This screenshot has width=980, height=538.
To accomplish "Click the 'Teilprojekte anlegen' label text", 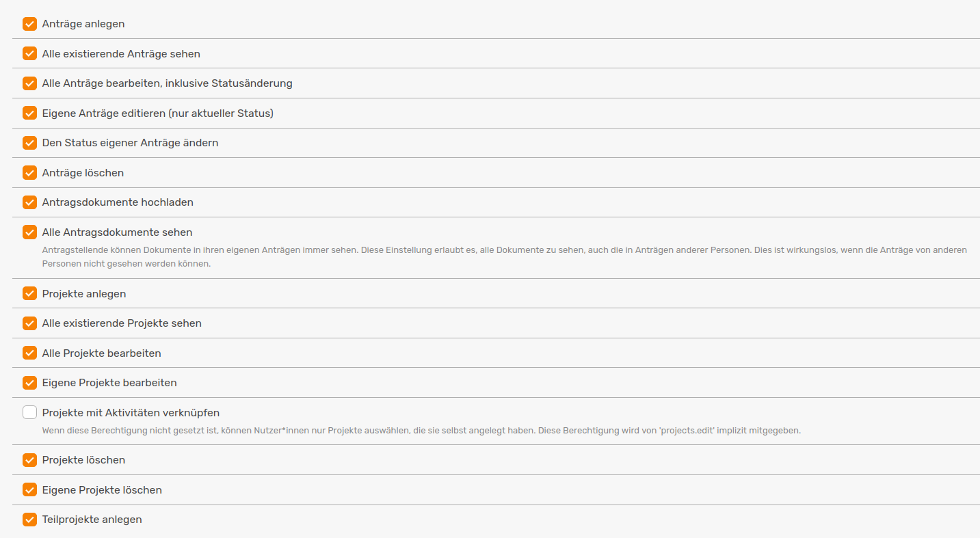I will (x=92, y=520).
